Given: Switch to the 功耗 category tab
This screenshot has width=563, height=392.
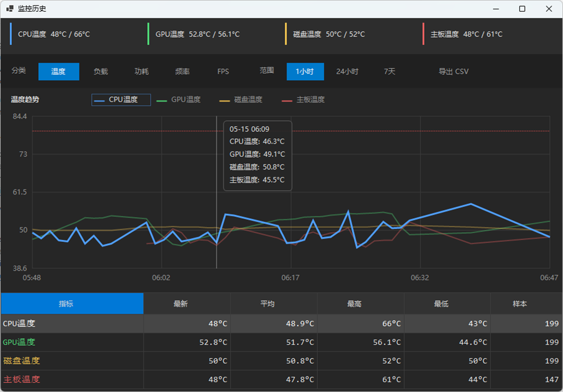Looking at the screenshot, I should coord(141,71).
